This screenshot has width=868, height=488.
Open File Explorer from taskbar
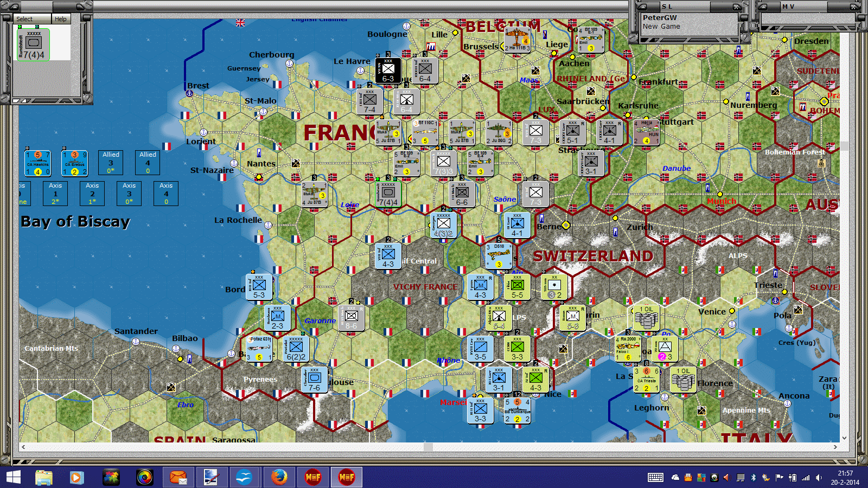[x=44, y=477]
